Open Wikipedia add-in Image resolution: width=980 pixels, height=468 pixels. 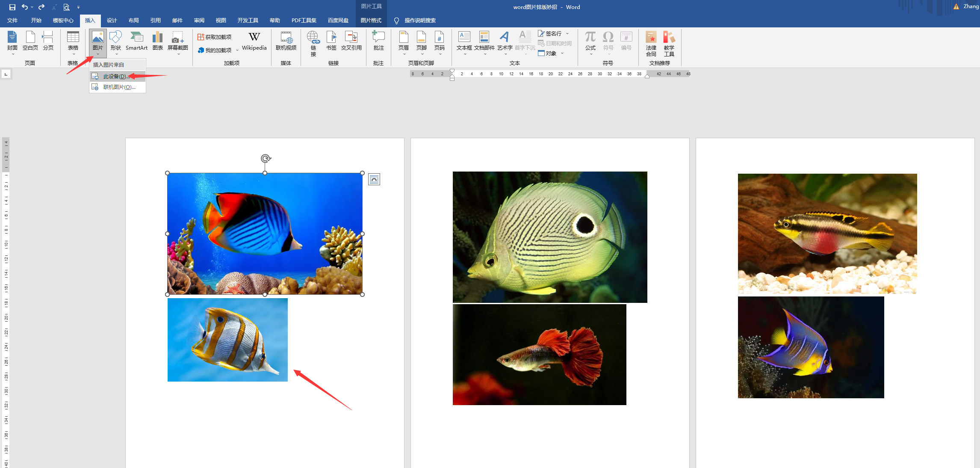[254, 42]
